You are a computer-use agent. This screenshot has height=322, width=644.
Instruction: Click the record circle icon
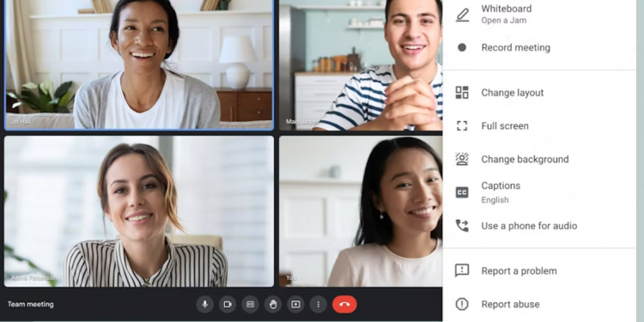(x=462, y=47)
